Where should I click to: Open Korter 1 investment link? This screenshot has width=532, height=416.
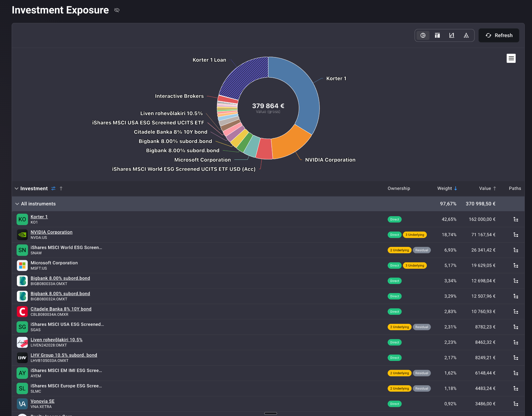point(39,217)
